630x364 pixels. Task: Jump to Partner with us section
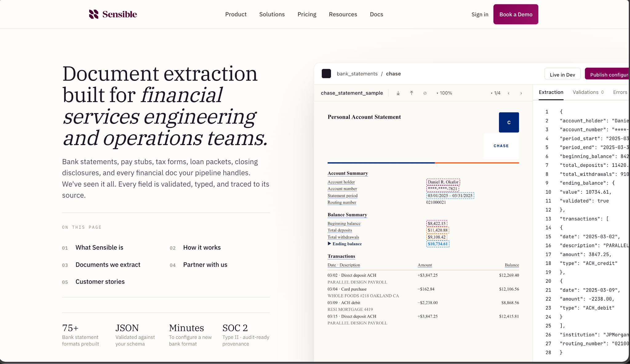205,265
